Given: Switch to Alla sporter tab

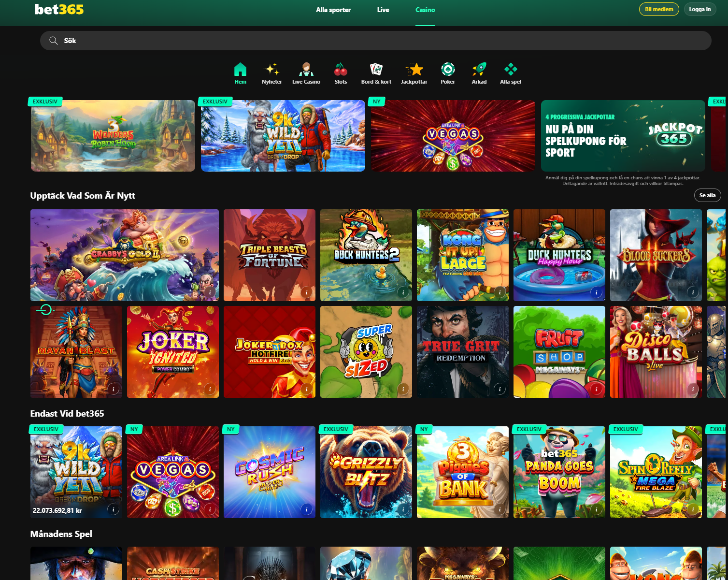Looking at the screenshot, I should [333, 10].
